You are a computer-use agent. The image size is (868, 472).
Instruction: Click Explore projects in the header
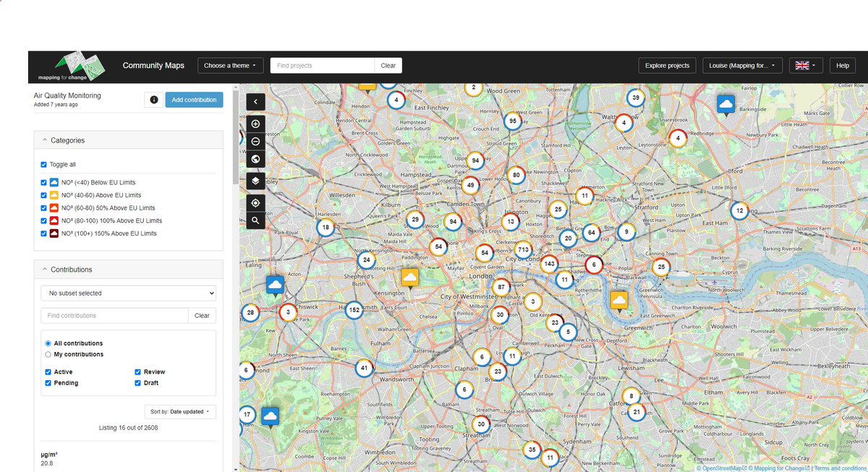(x=668, y=66)
